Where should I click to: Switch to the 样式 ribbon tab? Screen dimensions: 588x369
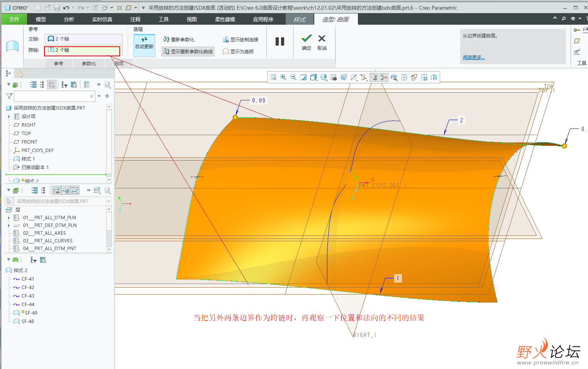pyautogui.click(x=300, y=19)
